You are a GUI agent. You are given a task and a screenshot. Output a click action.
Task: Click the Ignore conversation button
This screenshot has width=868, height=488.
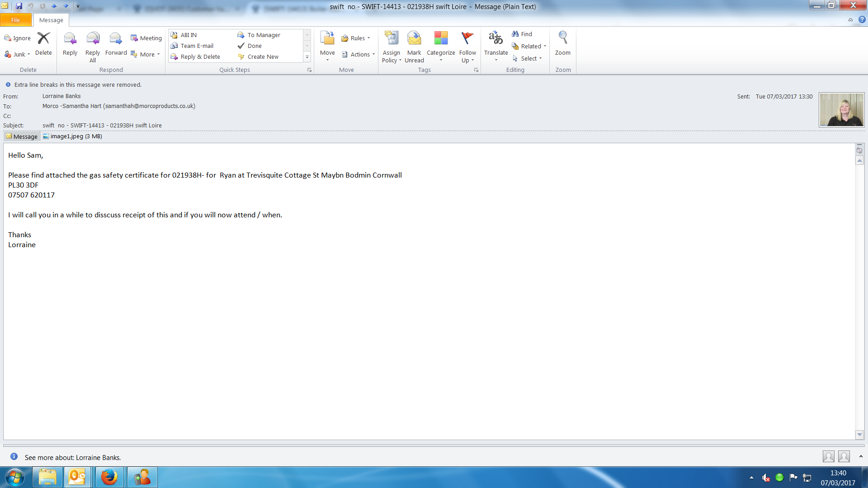(x=18, y=38)
